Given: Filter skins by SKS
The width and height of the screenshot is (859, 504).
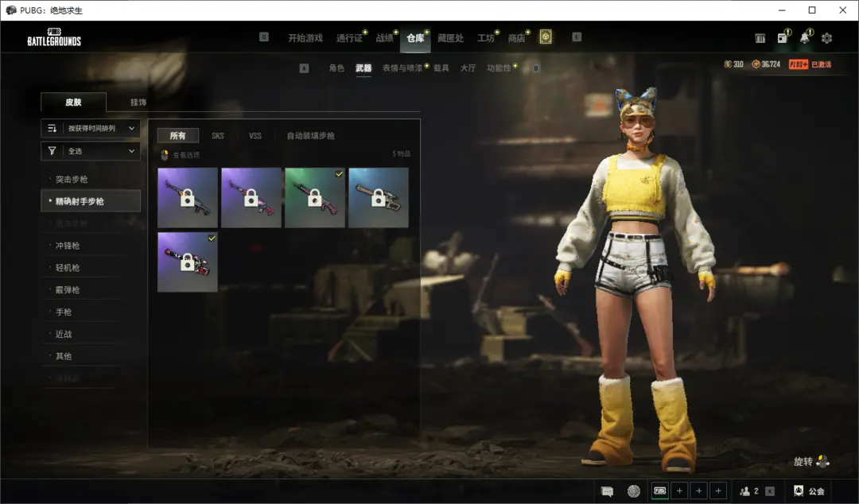Looking at the screenshot, I should (x=218, y=136).
